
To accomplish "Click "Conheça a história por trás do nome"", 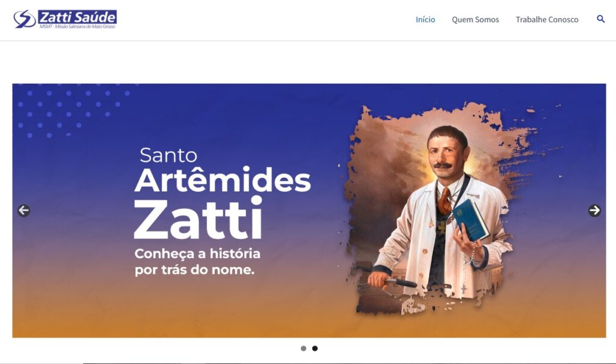I will point(197,261).
